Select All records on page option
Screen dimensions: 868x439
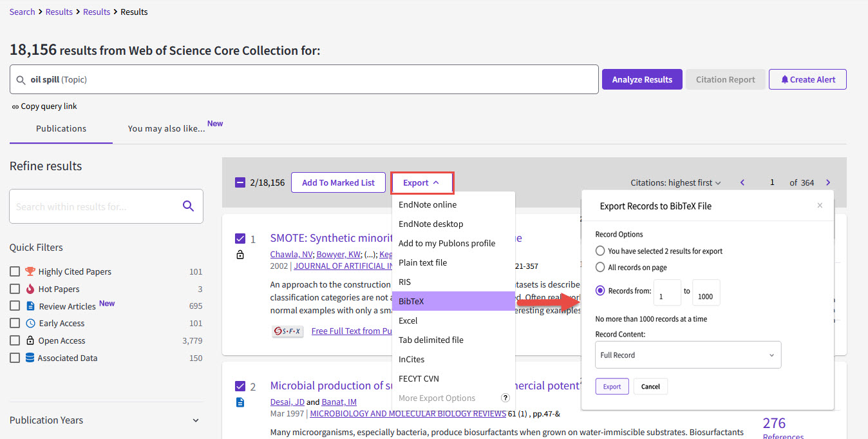tap(600, 267)
